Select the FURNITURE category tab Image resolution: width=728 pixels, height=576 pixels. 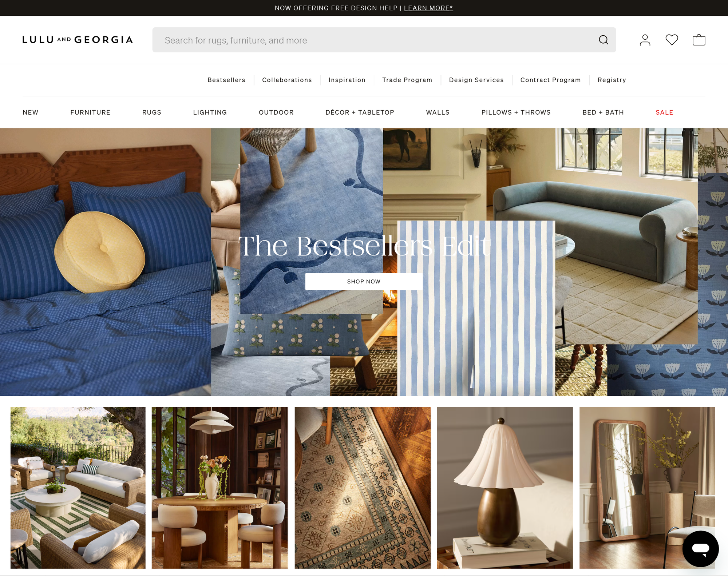pos(90,112)
